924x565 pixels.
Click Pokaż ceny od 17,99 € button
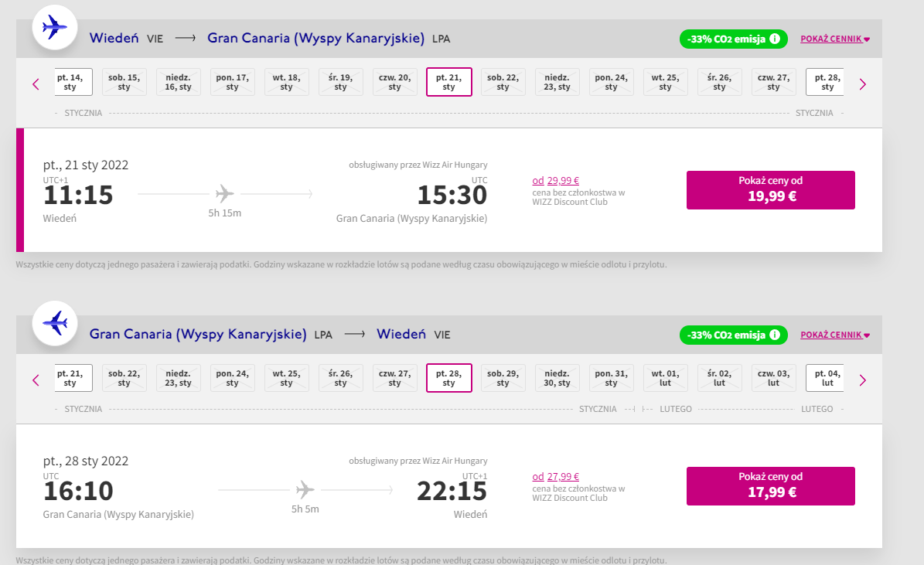(x=771, y=485)
